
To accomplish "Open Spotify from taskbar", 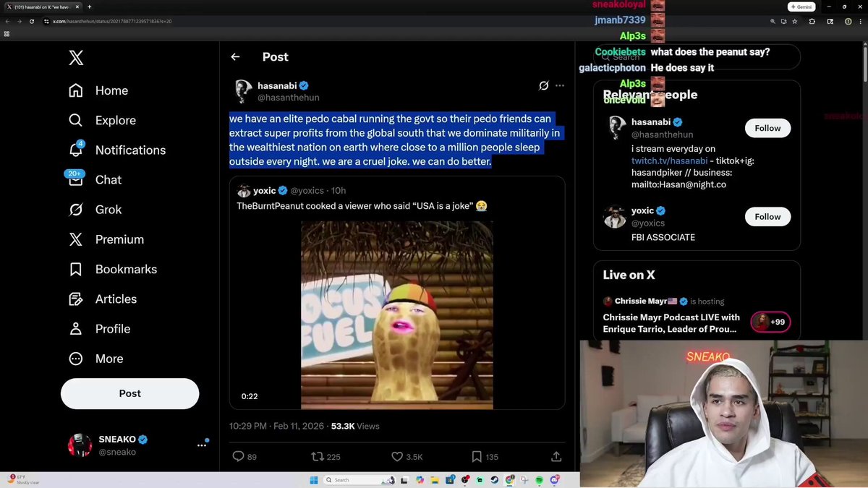I will pos(539,480).
